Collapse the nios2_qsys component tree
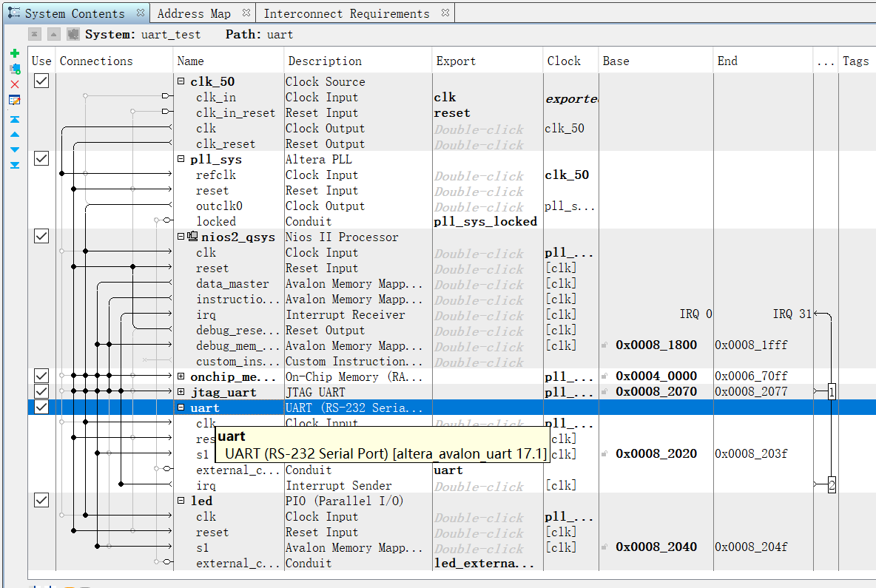 click(x=181, y=236)
